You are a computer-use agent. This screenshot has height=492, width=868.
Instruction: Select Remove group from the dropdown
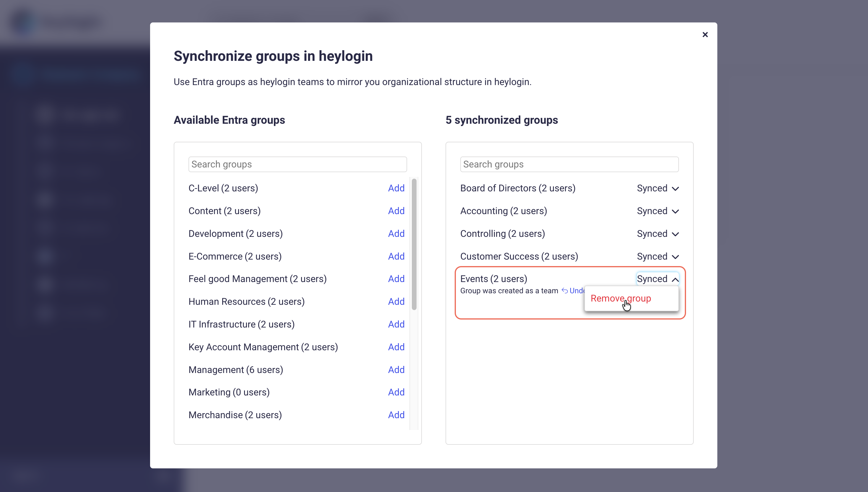(x=621, y=298)
